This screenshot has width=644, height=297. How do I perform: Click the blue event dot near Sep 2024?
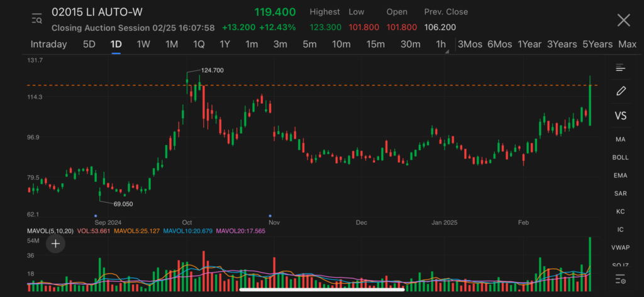point(96,215)
